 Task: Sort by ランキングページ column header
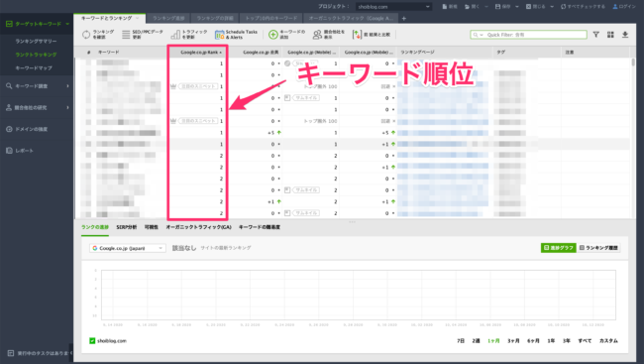pyautogui.click(x=445, y=53)
